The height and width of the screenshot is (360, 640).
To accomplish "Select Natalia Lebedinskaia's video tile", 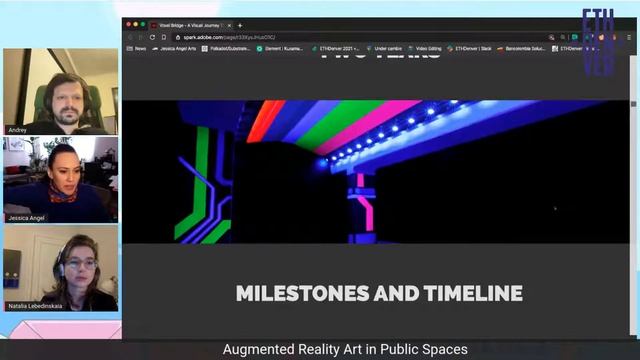I will point(61,268).
